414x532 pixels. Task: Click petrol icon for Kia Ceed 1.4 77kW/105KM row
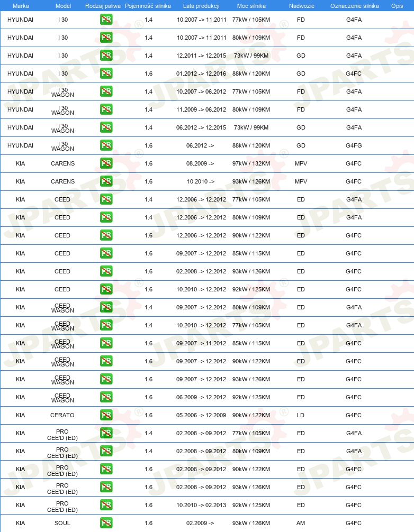point(106,199)
